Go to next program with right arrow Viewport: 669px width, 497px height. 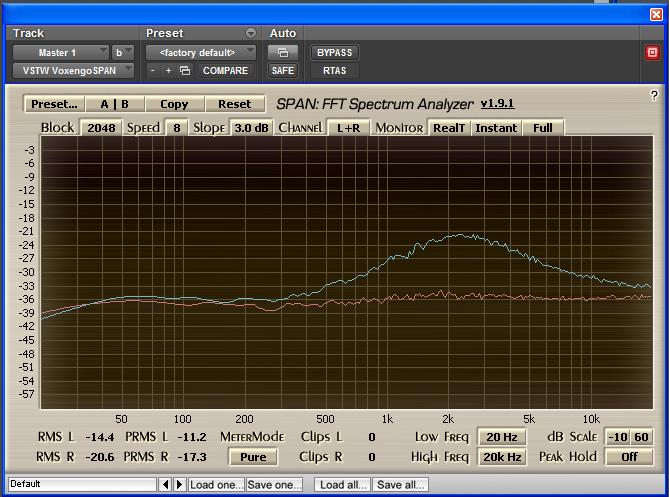coord(179,484)
